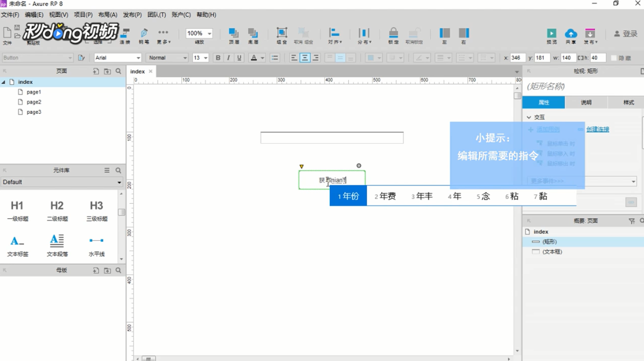
Task: Toggle the right panel (右) icon
Action: [464, 33]
